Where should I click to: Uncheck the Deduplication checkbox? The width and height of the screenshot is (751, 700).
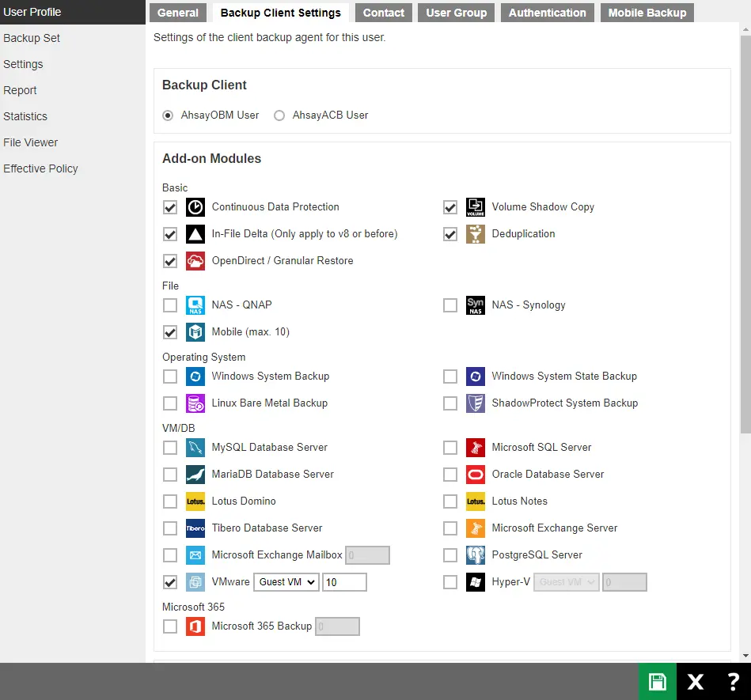click(450, 234)
